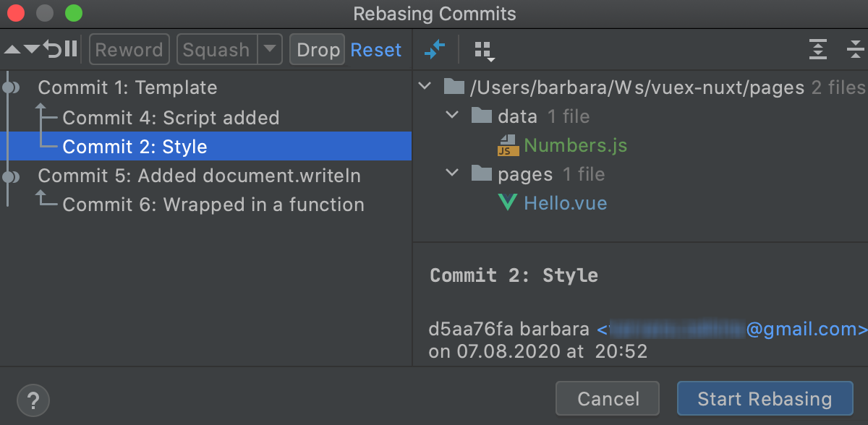Collapse the vuex-nuxt/pages root node

(425, 86)
